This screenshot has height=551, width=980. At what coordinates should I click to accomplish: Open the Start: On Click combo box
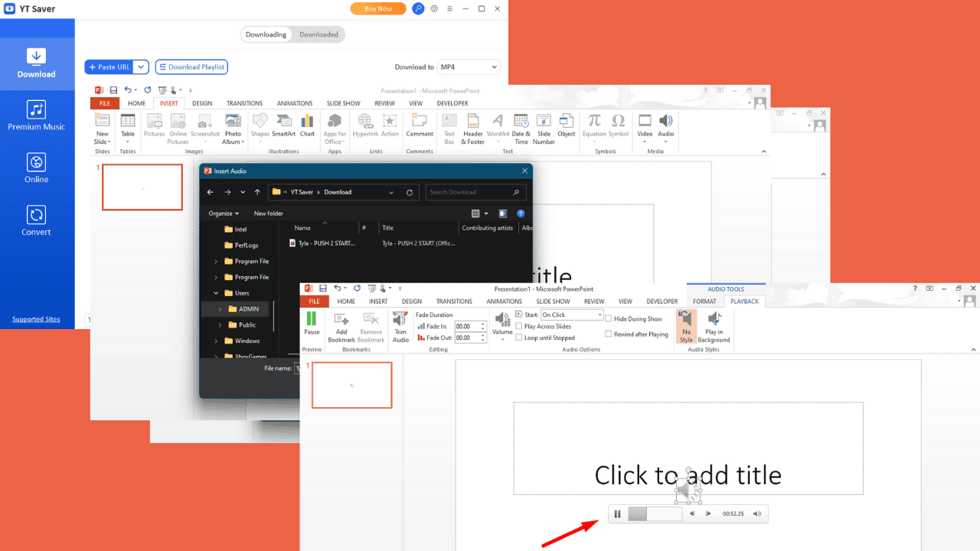pos(572,315)
